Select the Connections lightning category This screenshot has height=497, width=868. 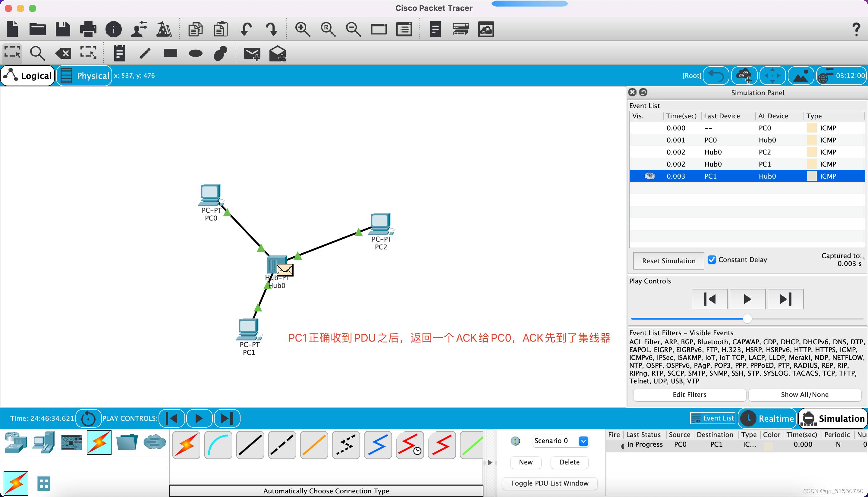pyautogui.click(x=99, y=442)
